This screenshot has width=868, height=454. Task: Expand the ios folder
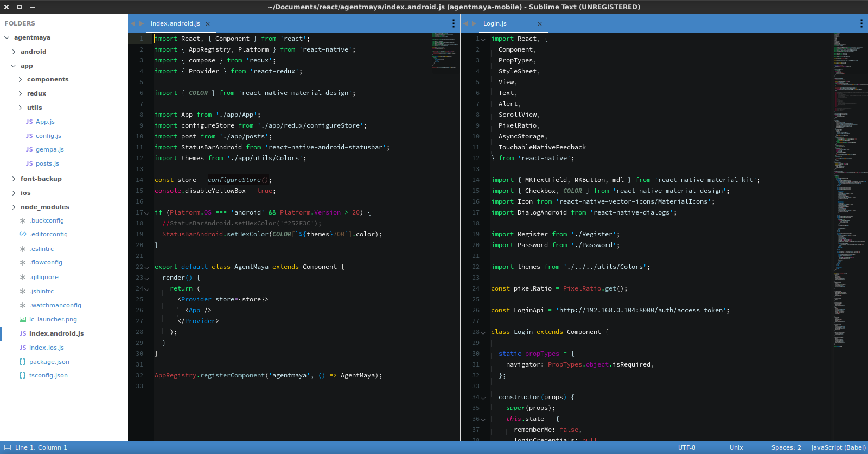coord(14,193)
